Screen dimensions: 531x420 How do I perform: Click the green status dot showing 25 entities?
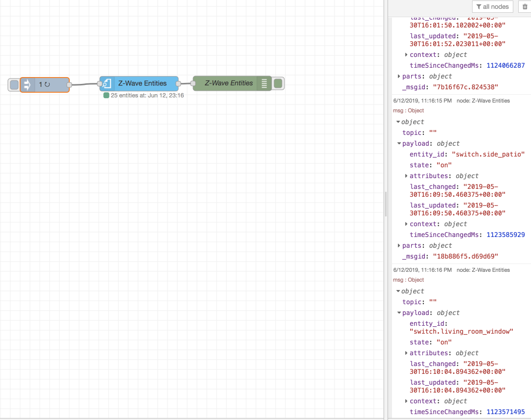tap(106, 95)
